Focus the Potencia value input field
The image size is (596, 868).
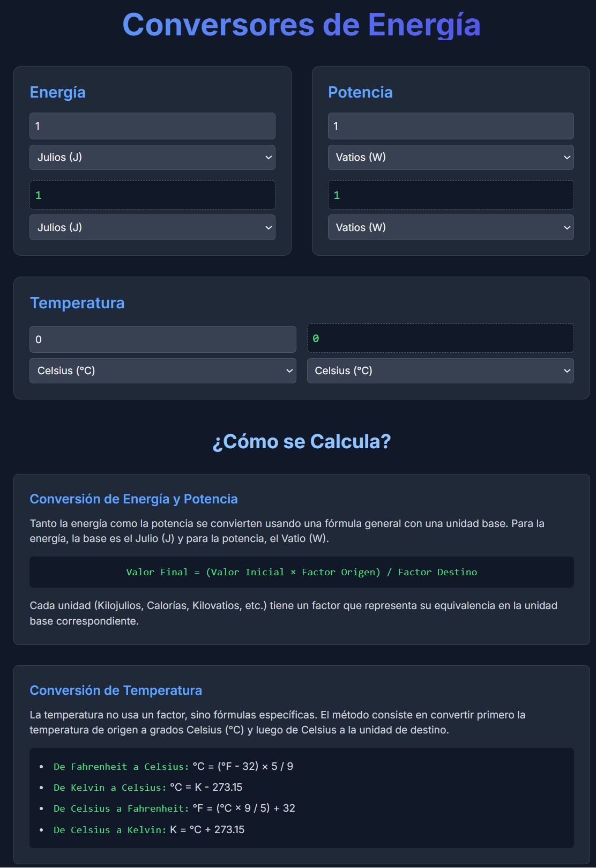coord(450,126)
